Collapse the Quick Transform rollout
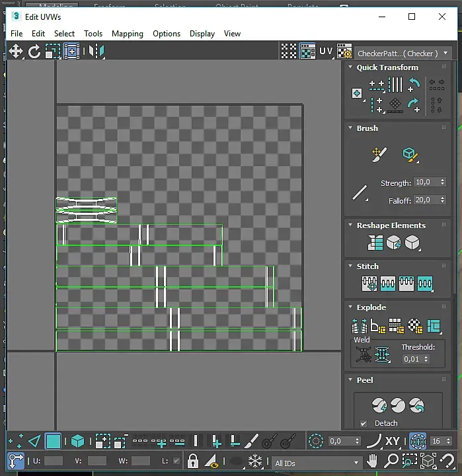This screenshot has height=476, width=462. (x=350, y=67)
